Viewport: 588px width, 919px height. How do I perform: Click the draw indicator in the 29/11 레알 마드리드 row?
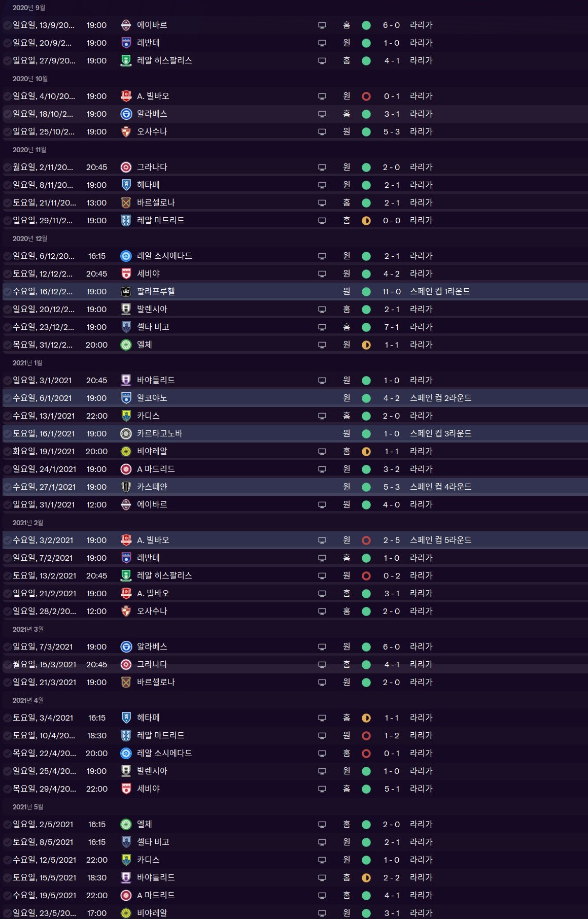[366, 220]
